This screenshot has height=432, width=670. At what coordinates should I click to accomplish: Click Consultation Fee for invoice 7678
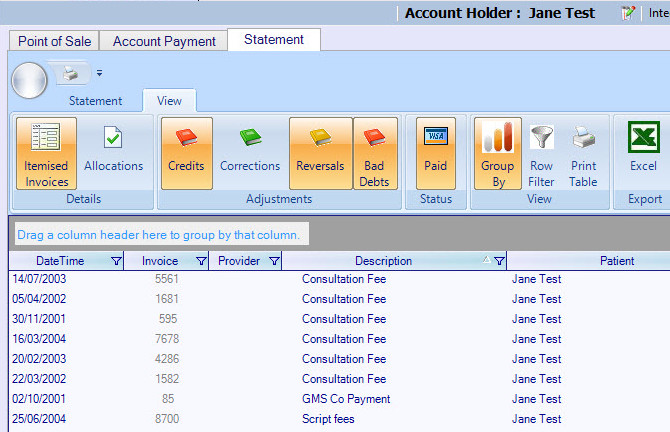344,339
